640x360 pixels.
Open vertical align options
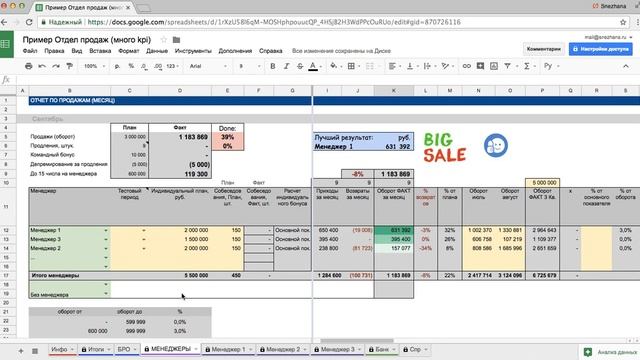pos(410,66)
